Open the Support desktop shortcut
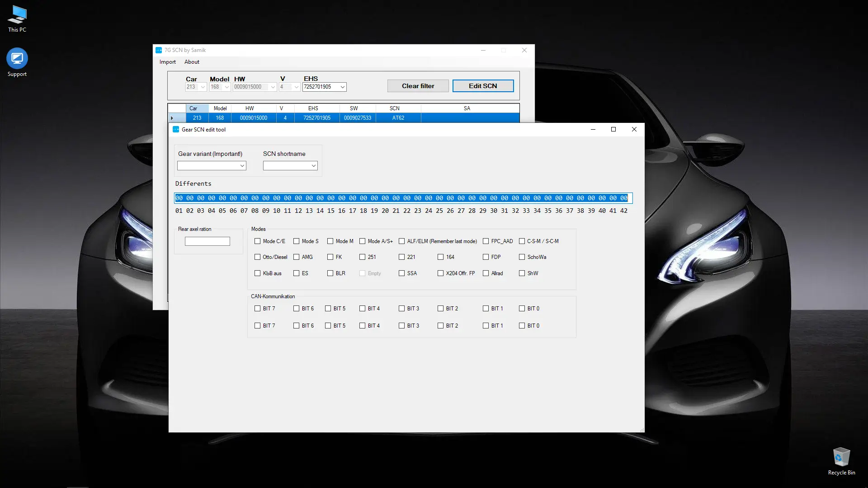868x488 pixels. [x=17, y=58]
